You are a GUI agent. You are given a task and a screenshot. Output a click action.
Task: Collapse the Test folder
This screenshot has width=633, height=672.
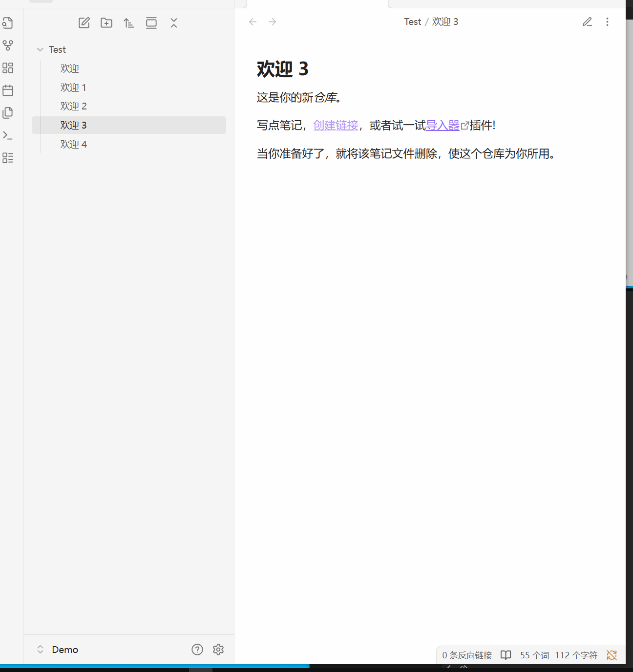[40, 50]
